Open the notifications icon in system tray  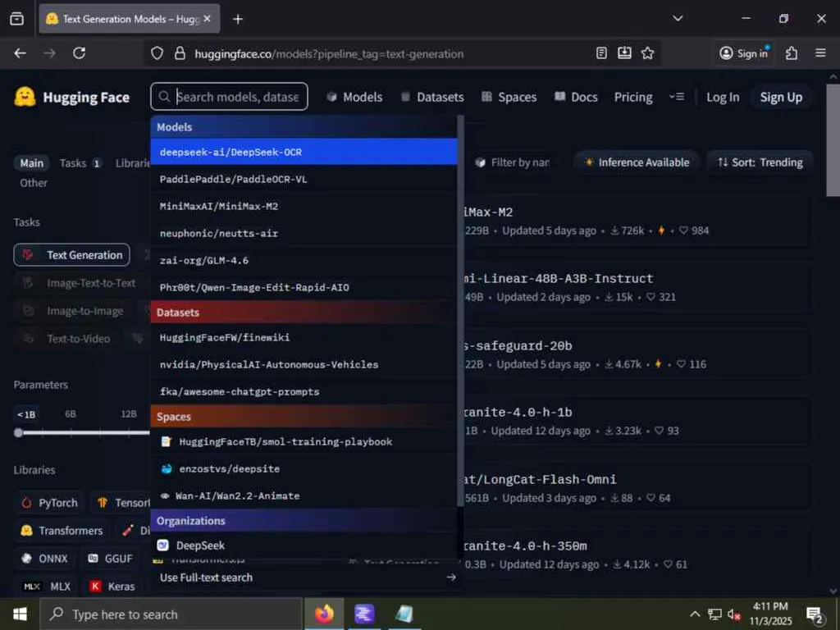click(x=815, y=615)
